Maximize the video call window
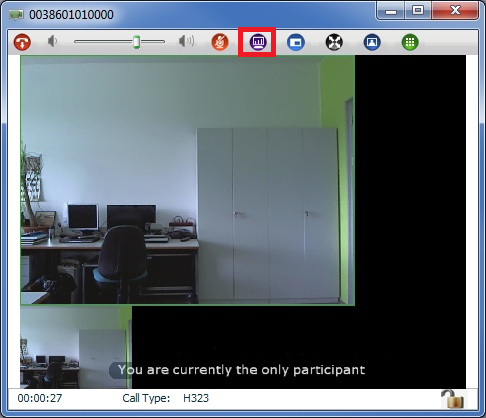The width and height of the screenshot is (486, 418). coord(418,10)
